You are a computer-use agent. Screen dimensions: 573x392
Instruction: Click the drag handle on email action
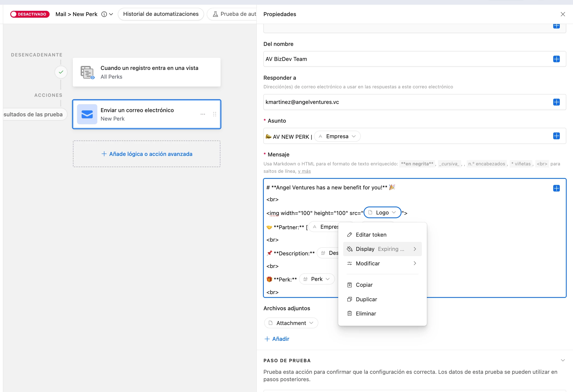coord(214,114)
